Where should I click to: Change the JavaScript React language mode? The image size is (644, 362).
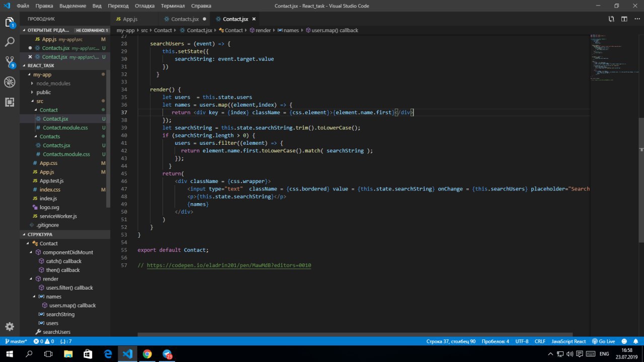[569, 341]
